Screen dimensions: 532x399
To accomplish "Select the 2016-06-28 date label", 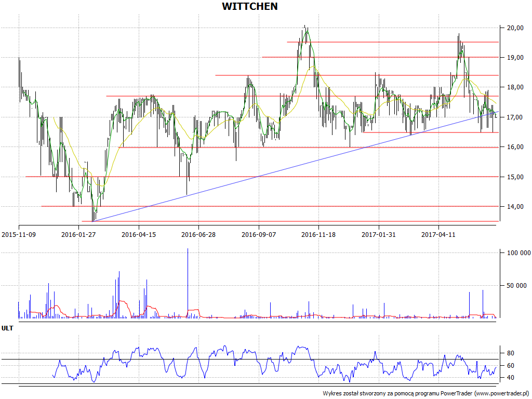I will pyautogui.click(x=198, y=234).
